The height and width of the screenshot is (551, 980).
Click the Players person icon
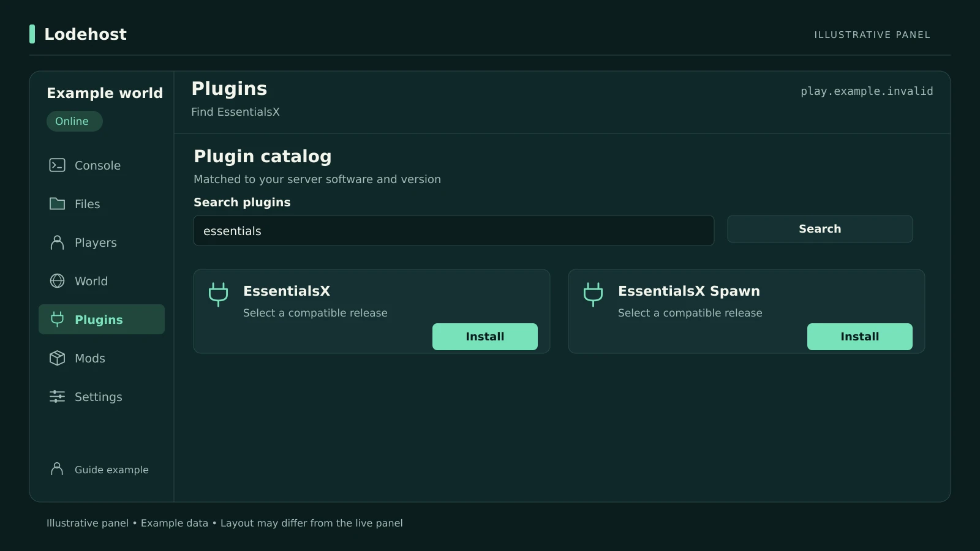(57, 242)
